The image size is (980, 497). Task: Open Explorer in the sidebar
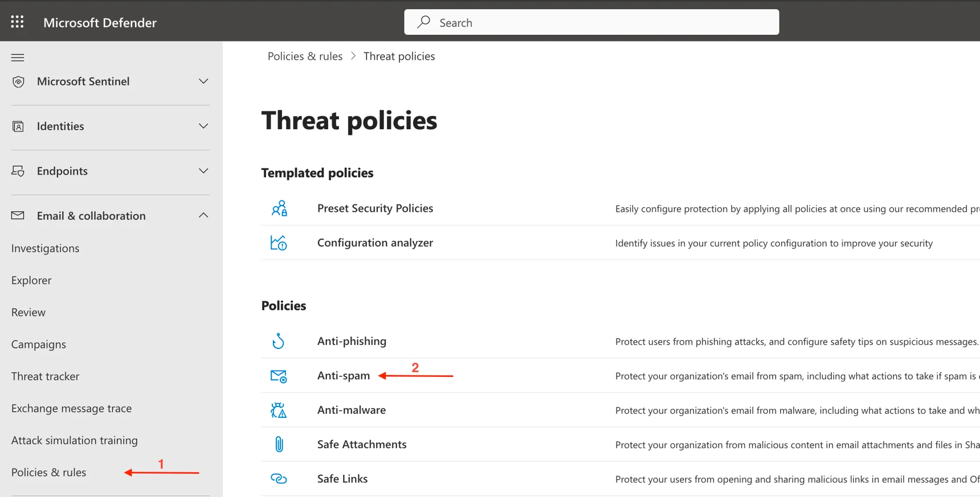tap(31, 280)
